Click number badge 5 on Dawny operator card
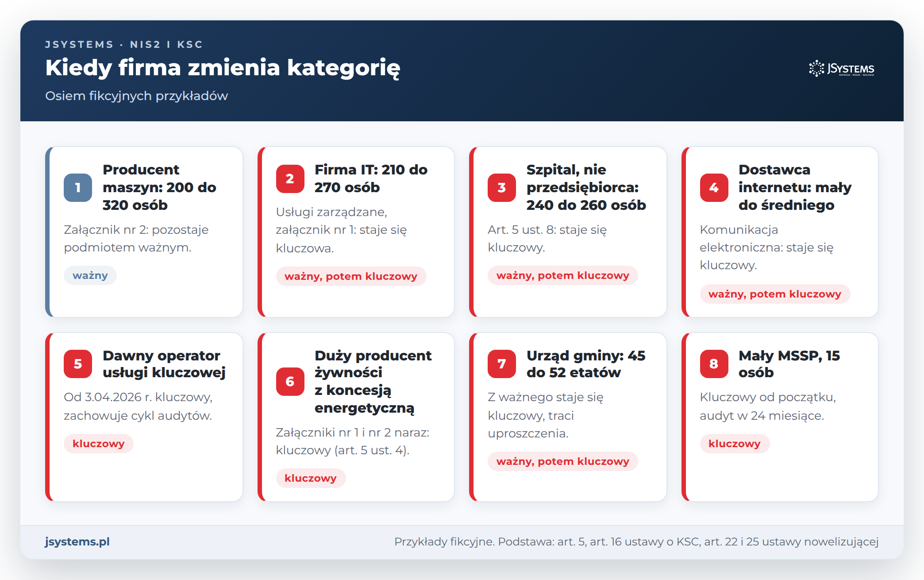The width and height of the screenshot is (924, 580). tap(78, 364)
